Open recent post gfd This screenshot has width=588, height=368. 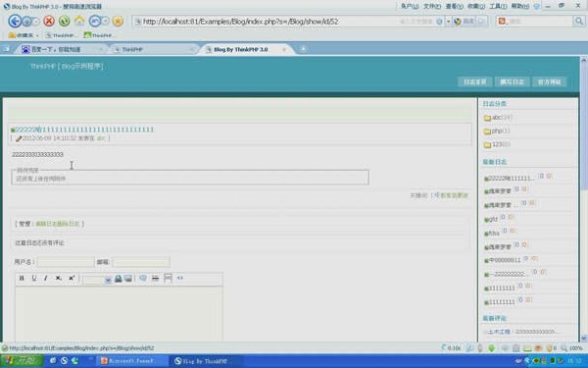[491, 220]
